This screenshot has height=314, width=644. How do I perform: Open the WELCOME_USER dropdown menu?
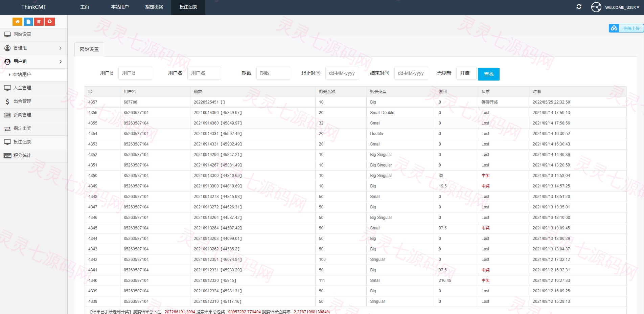tap(622, 7)
